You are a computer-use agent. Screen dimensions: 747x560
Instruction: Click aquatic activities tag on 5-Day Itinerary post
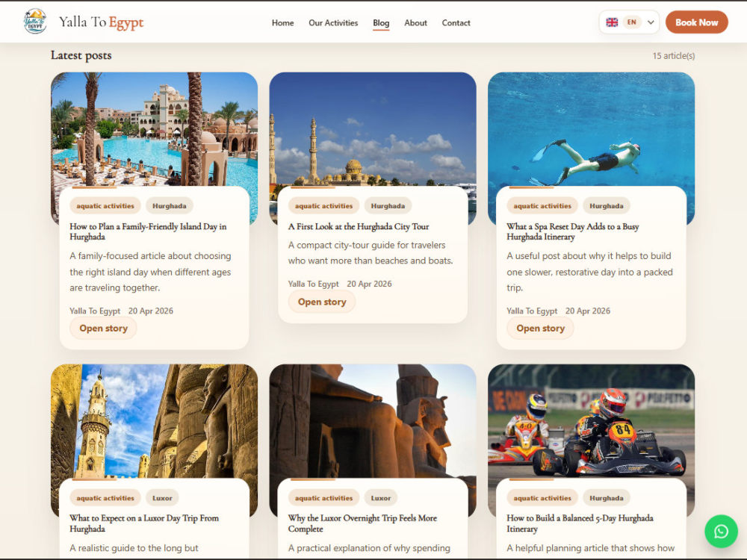tap(542, 498)
